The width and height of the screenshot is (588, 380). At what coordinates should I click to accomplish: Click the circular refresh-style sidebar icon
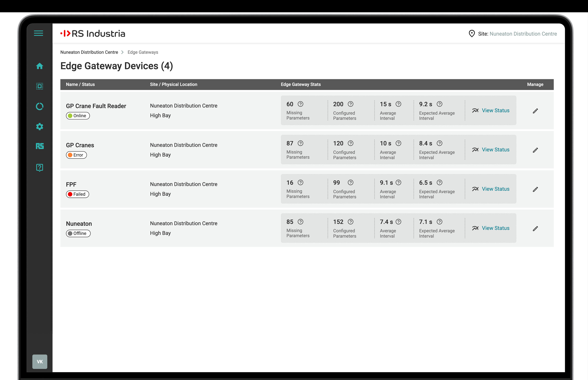pos(40,106)
